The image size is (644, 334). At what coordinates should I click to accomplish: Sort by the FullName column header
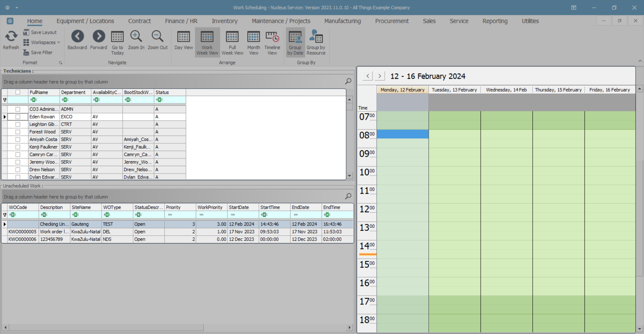coord(44,92)
